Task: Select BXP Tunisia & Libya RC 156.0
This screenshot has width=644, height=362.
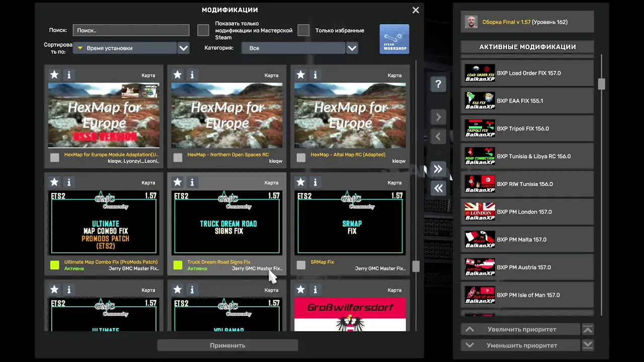Action: click(x=527, y=156)
